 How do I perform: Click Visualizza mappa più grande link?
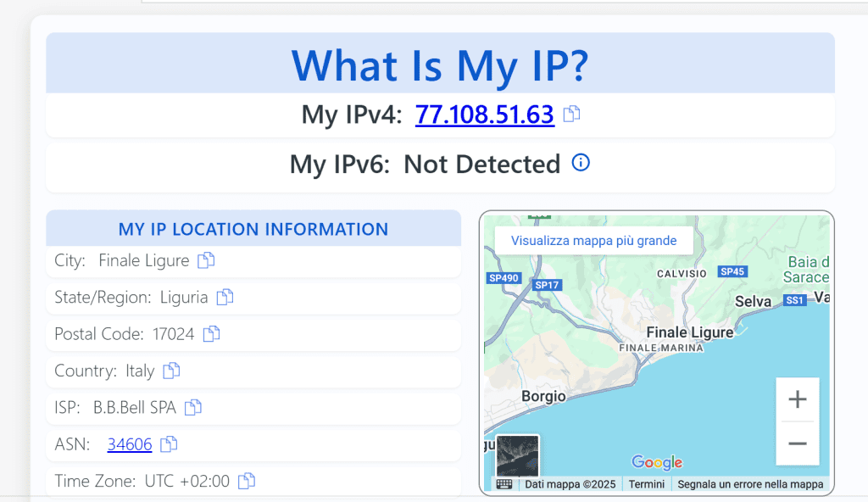coord(593,241)
